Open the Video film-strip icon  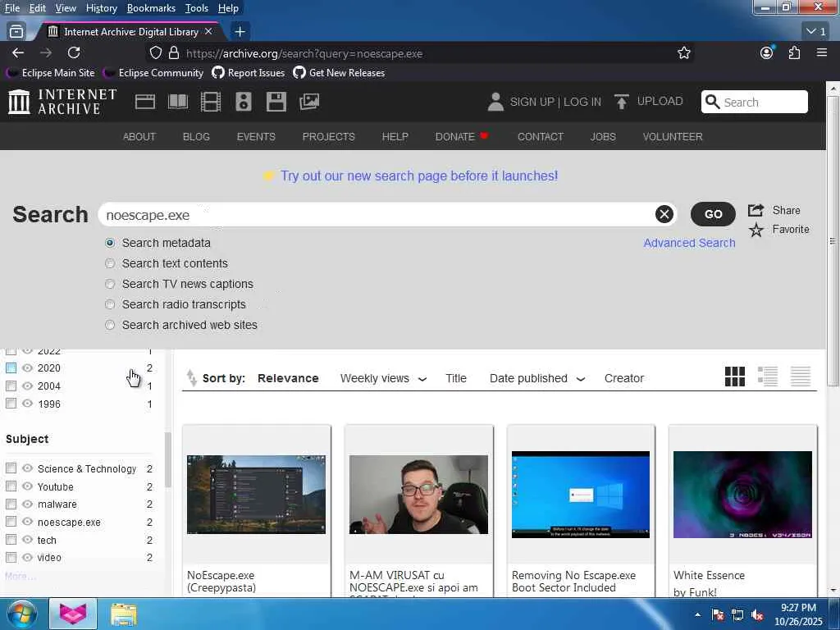[211, 102]
